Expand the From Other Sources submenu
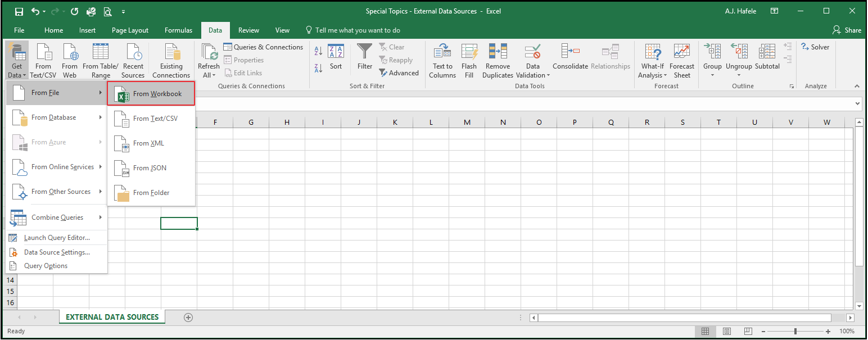The width and height of the screenshot is (868, 340). (x=56, y=192)
